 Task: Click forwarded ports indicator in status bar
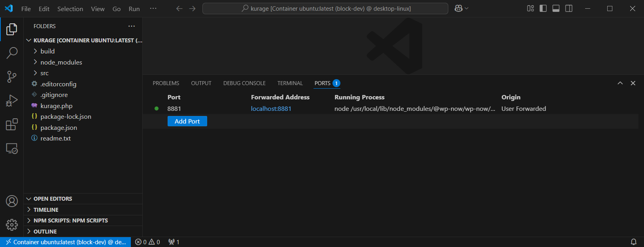174,242
